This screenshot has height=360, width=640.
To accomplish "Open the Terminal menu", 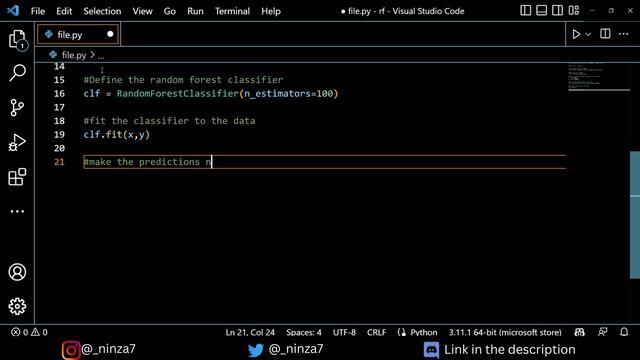I will tap(233, 11).
